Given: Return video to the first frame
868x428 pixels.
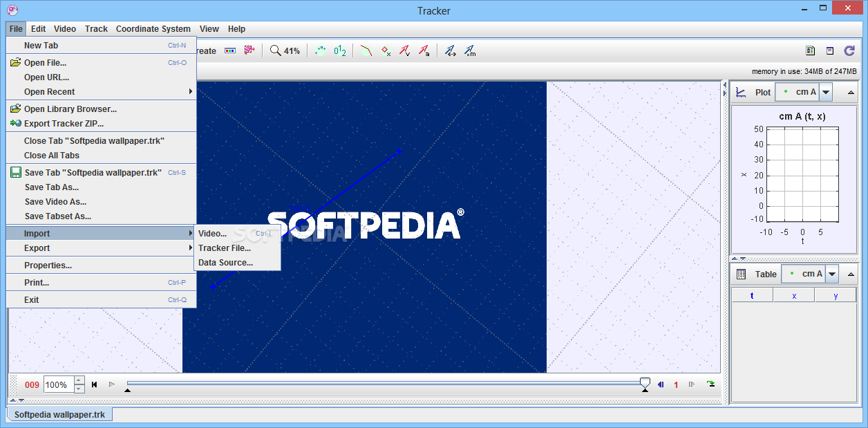Looking at the screenshot, I should point(94,384).
